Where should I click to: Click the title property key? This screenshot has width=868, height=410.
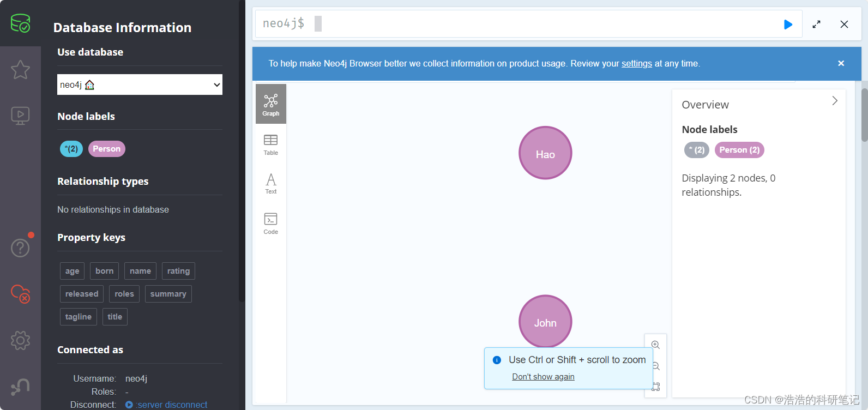(x=115, y=317)
